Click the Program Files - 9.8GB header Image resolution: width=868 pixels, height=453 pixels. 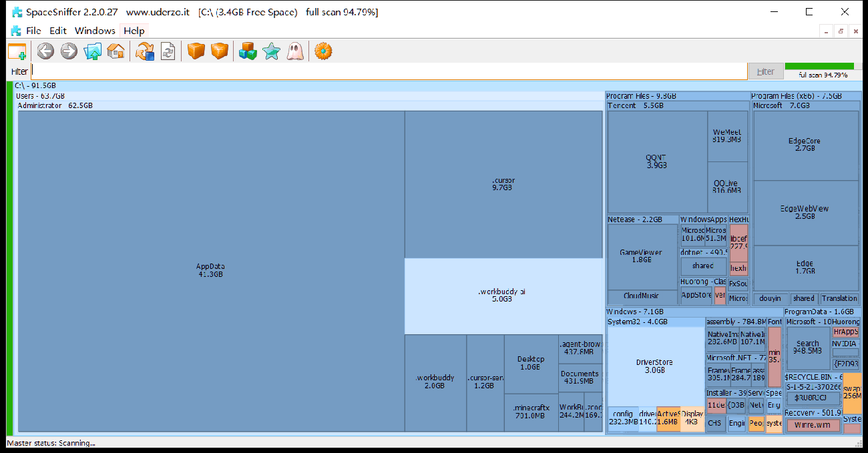(x=677, y=96)
